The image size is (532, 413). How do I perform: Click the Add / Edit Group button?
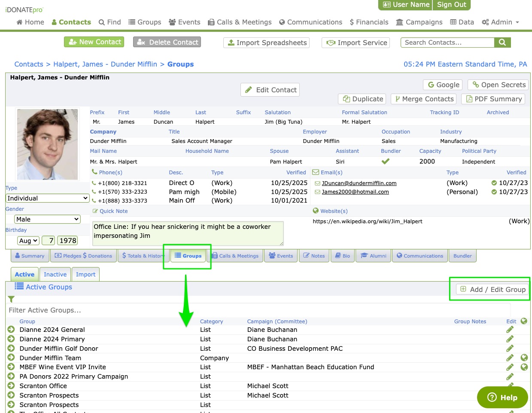click(x=492, y=289)
